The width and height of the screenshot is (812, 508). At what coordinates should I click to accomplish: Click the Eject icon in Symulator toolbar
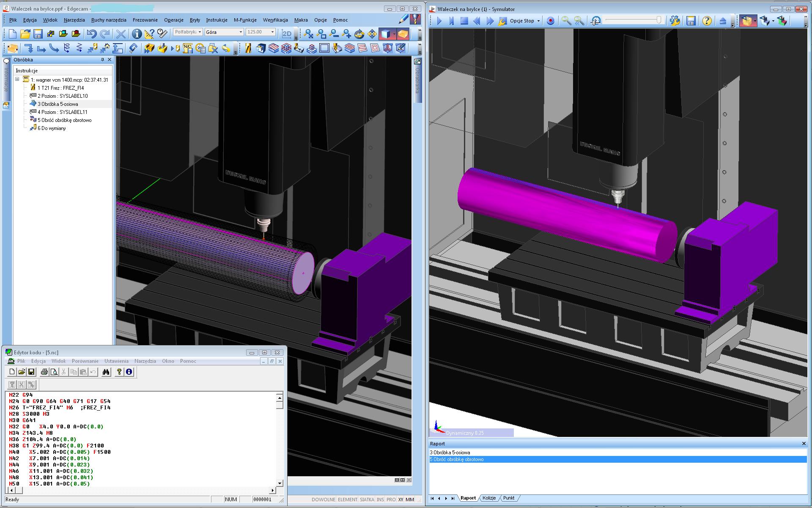tap(723, 20)
